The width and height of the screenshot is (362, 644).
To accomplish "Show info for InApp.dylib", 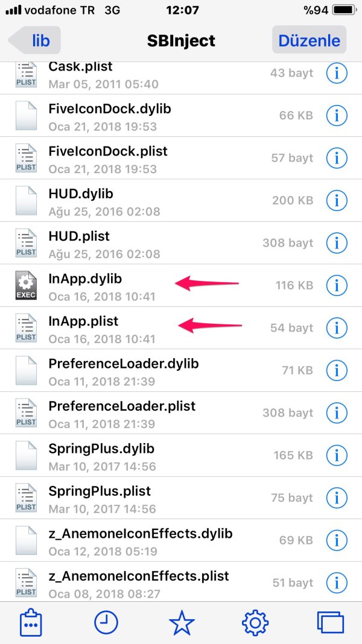I will point(337,285).
